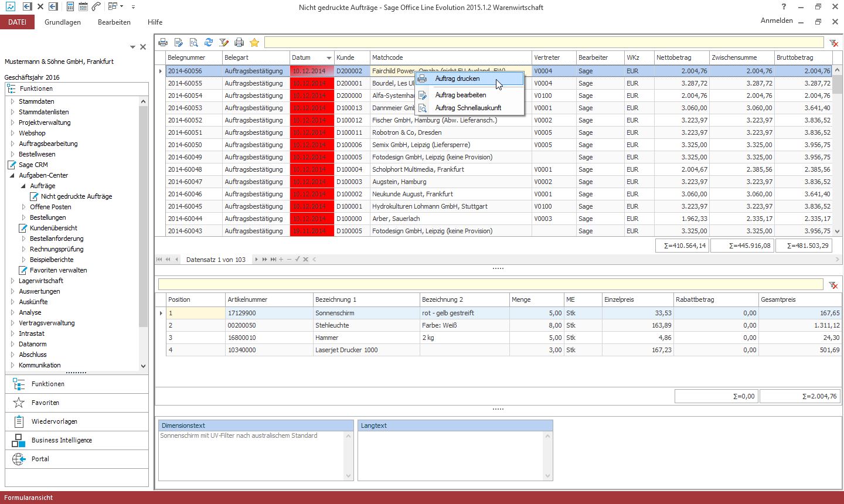Click the yellow star favorite icon

pyautogui.click(x=254, y=42)
